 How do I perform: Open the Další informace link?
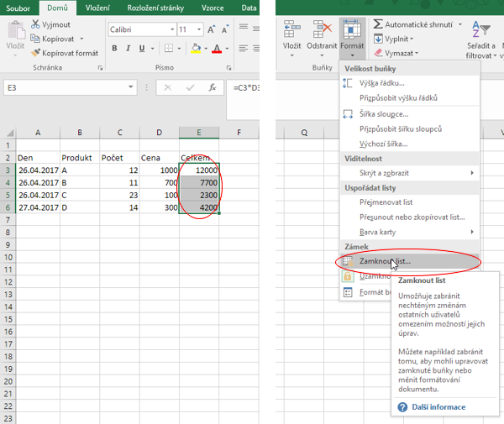pos(438,407)
